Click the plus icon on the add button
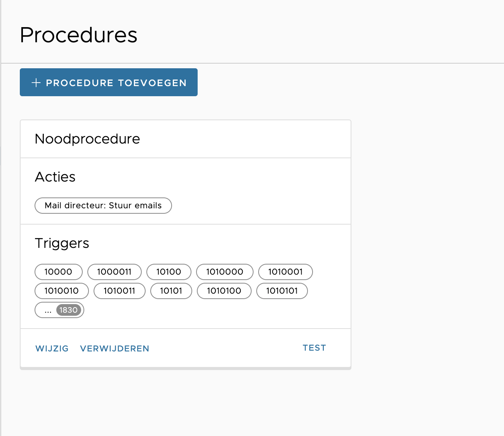This screenshot has height=436, width=504. (x=36, y=82)
